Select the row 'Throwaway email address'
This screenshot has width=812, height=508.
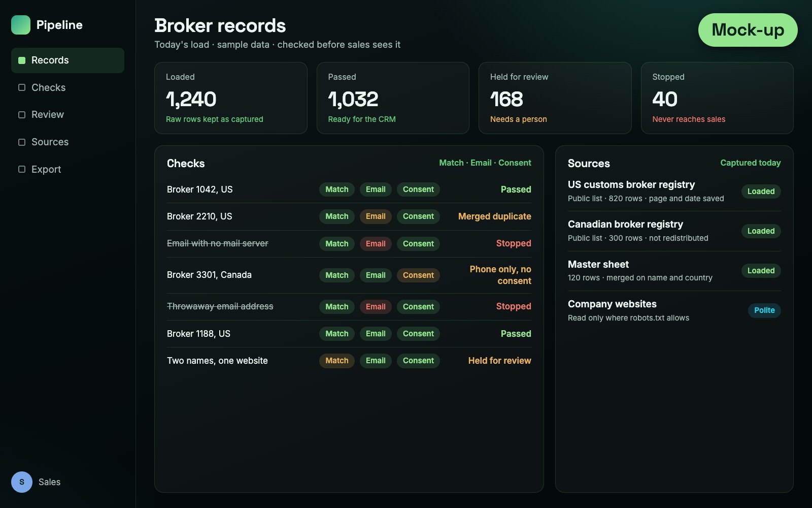[x=220, y=306]
